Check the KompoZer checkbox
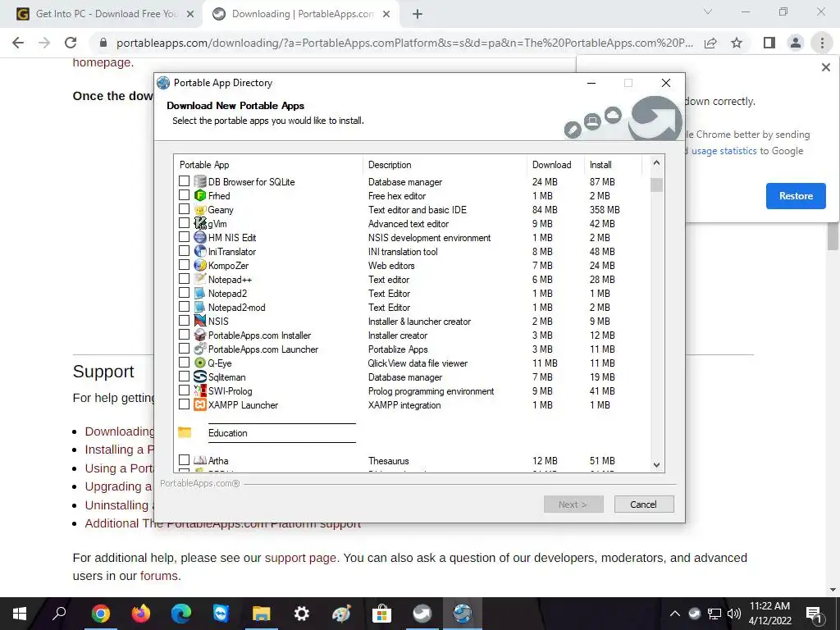Viewport: 840px width, 630px height. 184,265
